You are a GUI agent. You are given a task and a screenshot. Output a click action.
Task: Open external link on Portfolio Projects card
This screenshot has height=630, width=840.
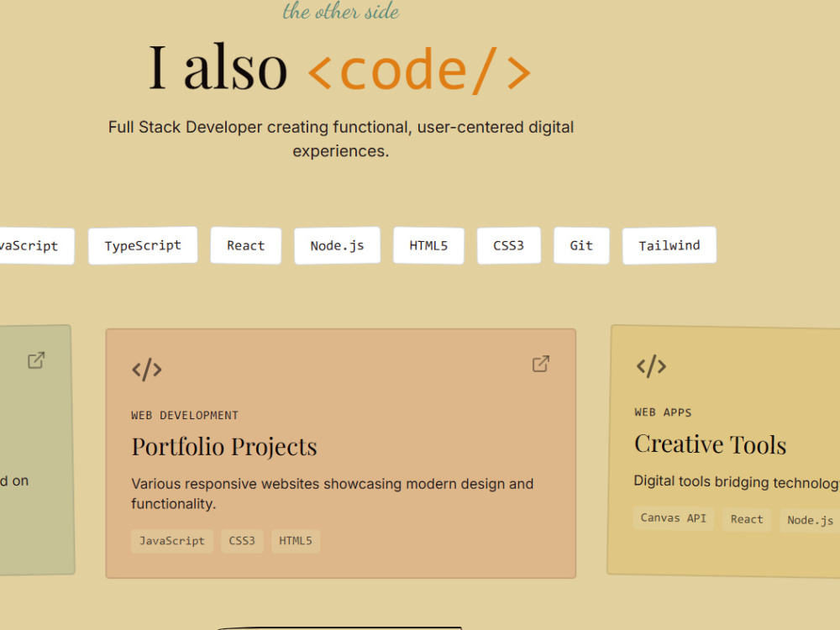pyautogui.click(x=540, y=364)
